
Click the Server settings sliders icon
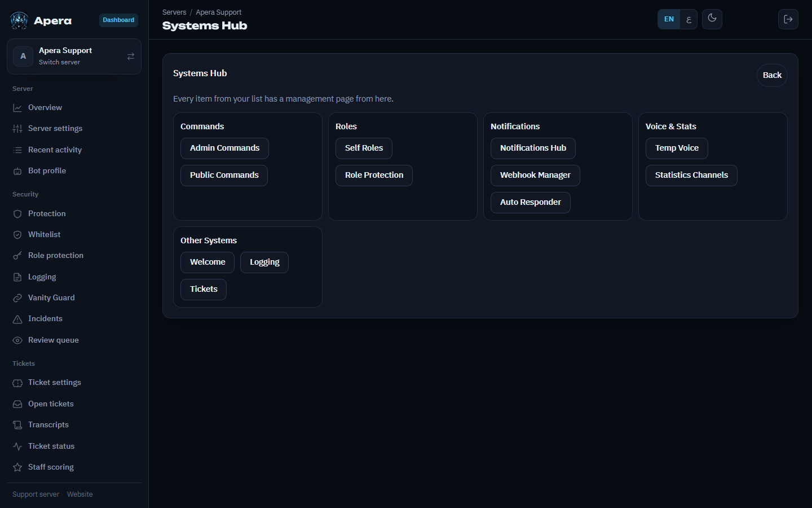coord(17,129)
